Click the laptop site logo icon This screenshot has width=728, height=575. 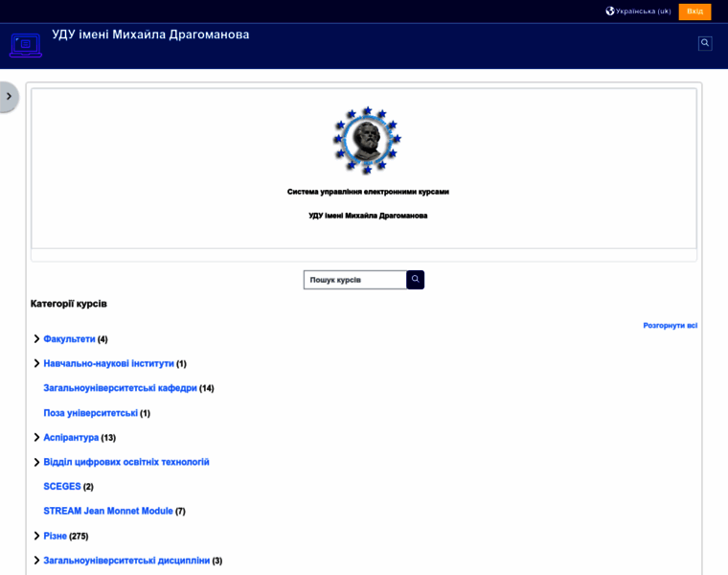coord(26,45)
